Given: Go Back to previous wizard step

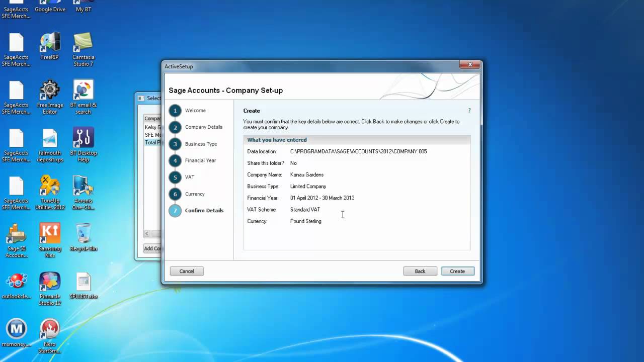Looking at the screenshot, I should (420, 271).
